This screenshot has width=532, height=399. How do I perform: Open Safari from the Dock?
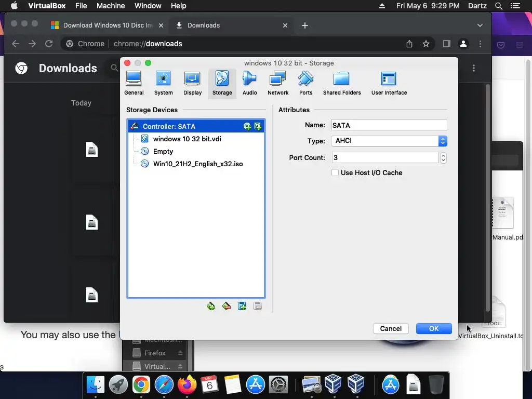click(164, 385)
